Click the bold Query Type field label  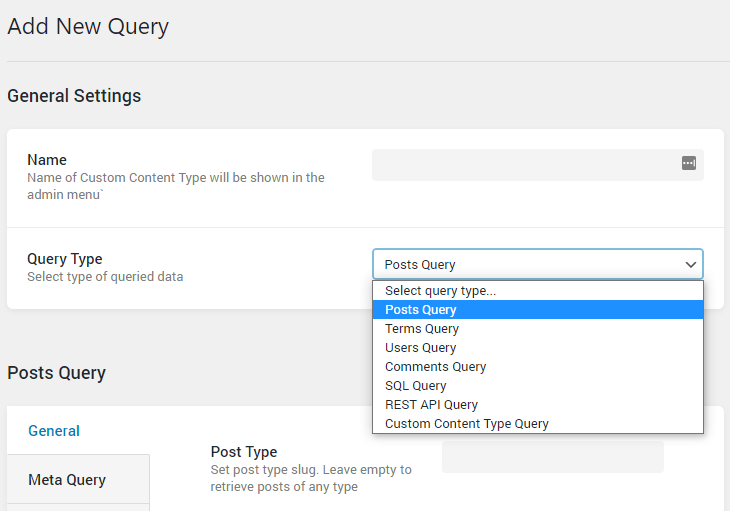[x=64, y=259]
